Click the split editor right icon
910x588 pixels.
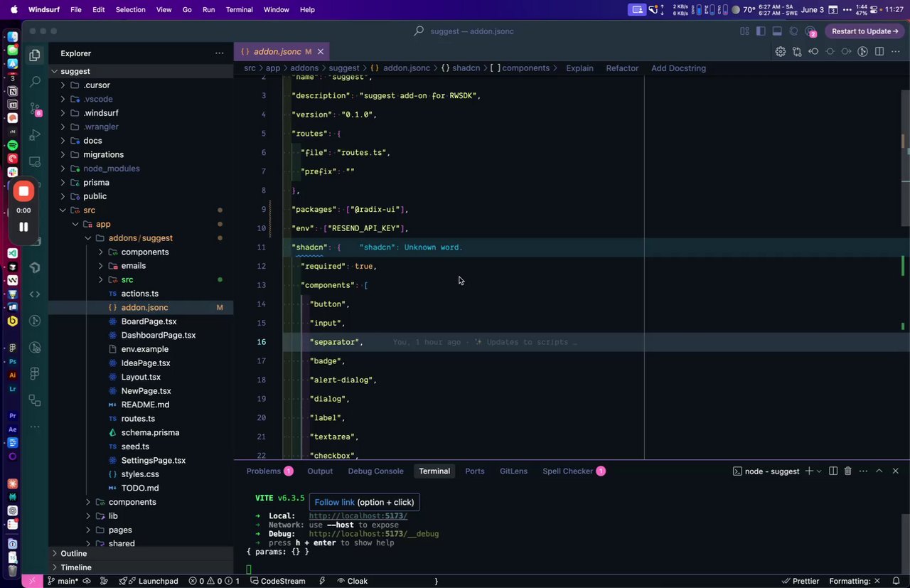point(879,51)
